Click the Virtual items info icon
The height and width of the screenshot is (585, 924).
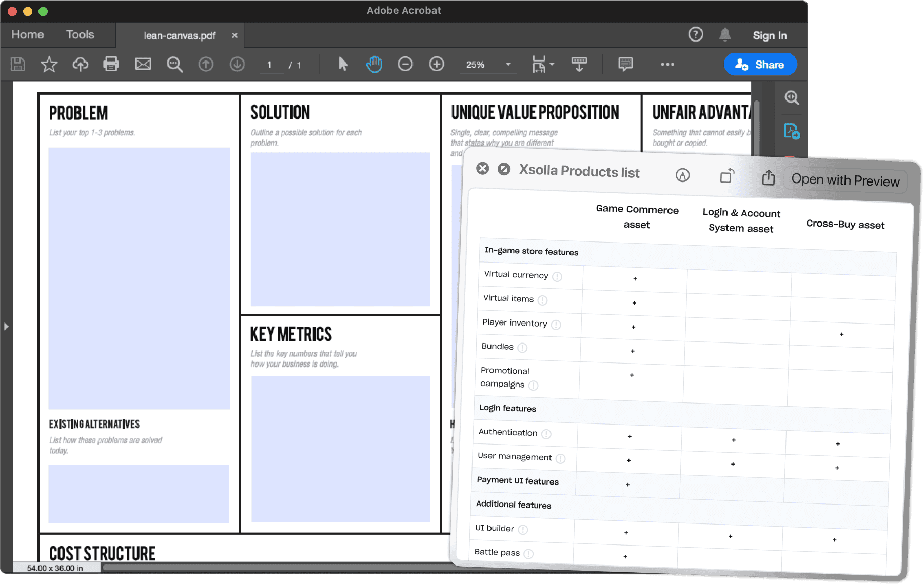pos(542,300)
